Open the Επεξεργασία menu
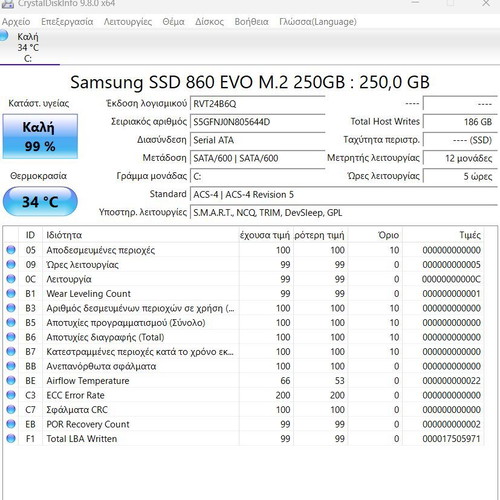 click(67, 22)
